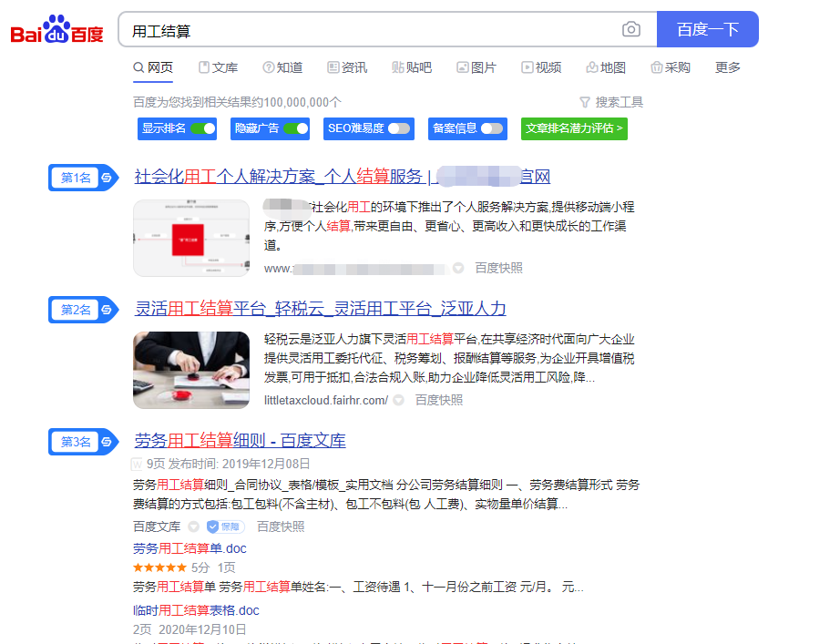Switch to the 图片 tab
The image size is (840, 644).
[x=476, y=67]
